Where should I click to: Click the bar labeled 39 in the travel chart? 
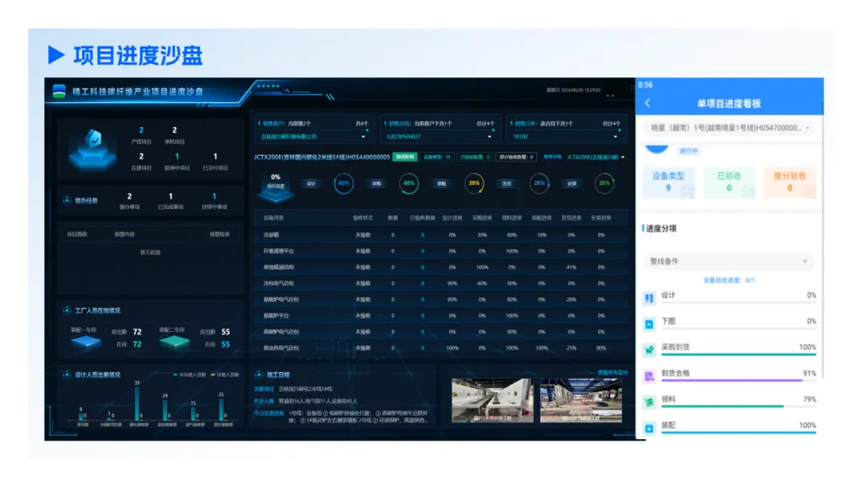[x=137, y=404]
